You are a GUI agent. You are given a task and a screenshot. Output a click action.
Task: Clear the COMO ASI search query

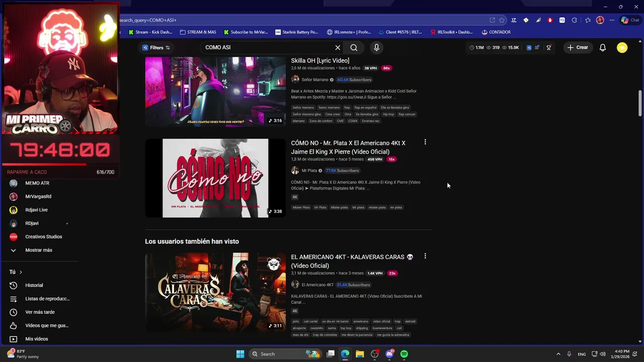pos(338,47)
